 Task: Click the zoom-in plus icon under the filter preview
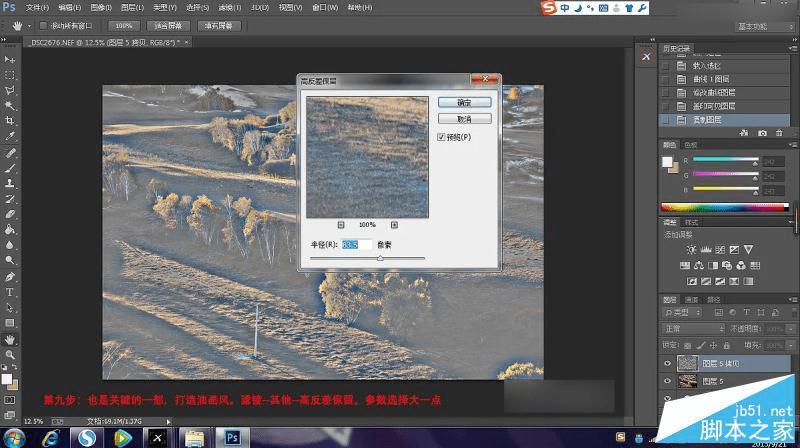tap(394, 225)
